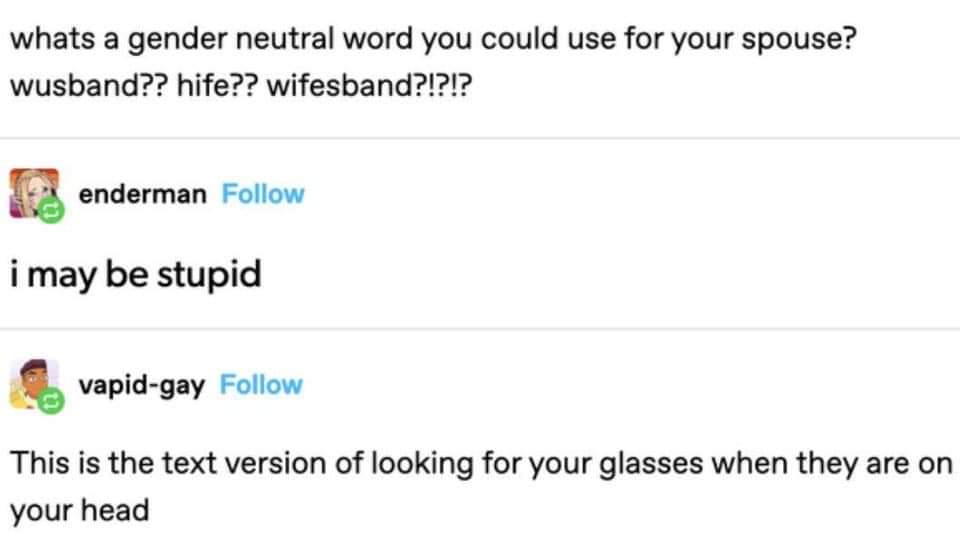The width and height of the screenshot is (960, 533).
Task: Click the "your head" line of text
Action: [x=80, y=510]
